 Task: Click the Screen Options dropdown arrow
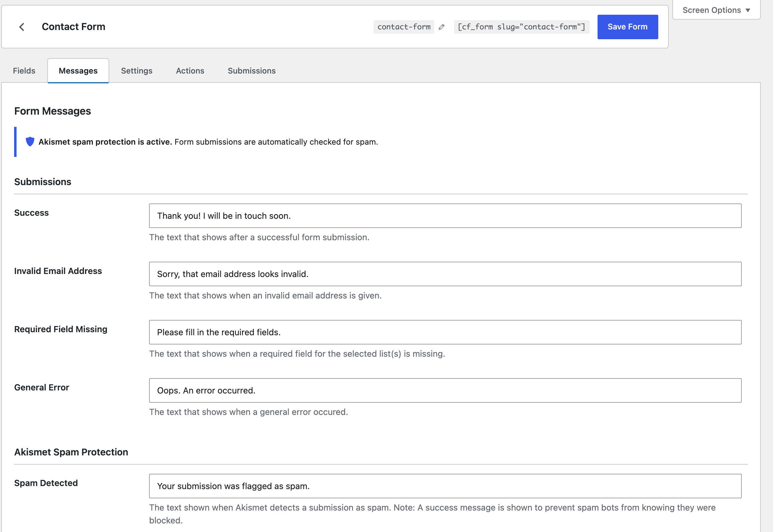(747, 10)
